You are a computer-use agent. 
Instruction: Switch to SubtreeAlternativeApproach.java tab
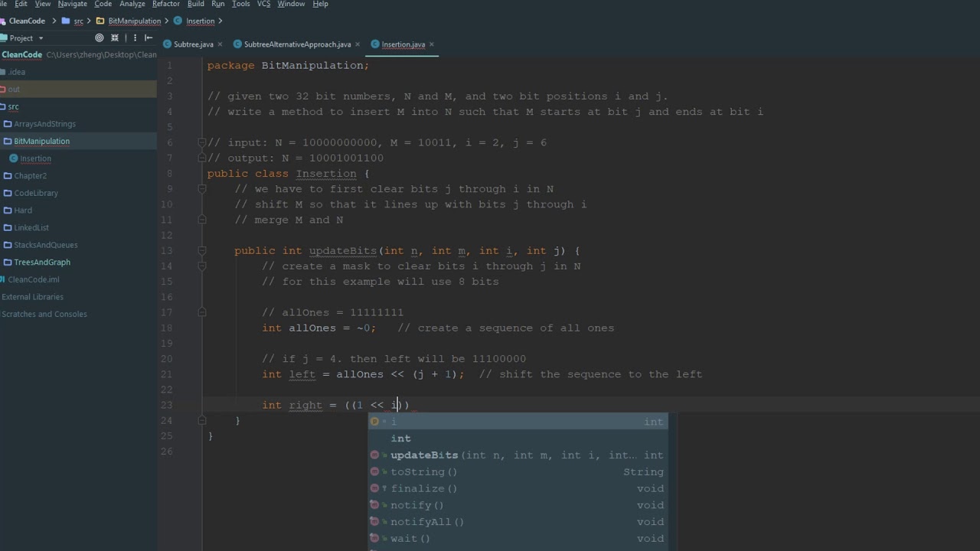pos(297,44)
